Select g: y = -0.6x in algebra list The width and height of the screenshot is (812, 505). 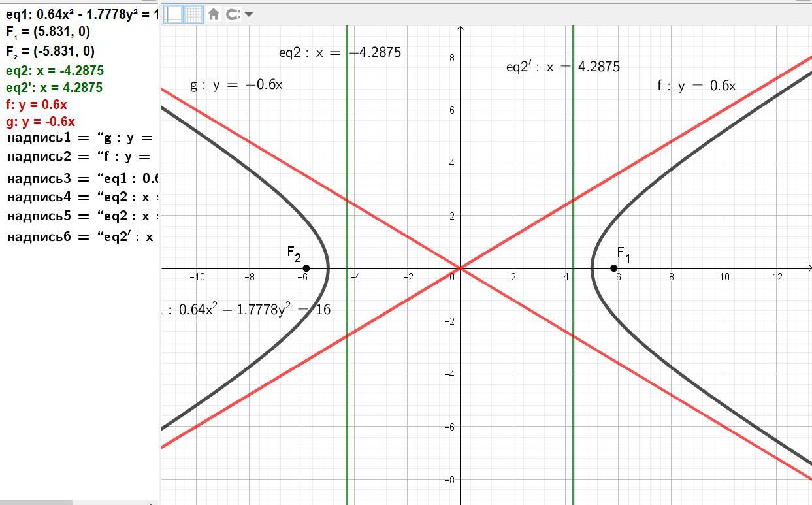[x=41, y=122]
